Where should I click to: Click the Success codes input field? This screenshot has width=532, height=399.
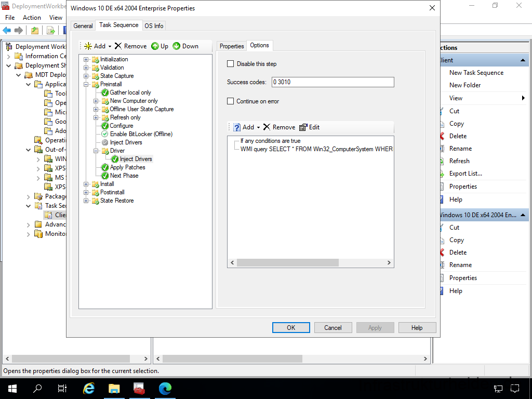[333, 82]
